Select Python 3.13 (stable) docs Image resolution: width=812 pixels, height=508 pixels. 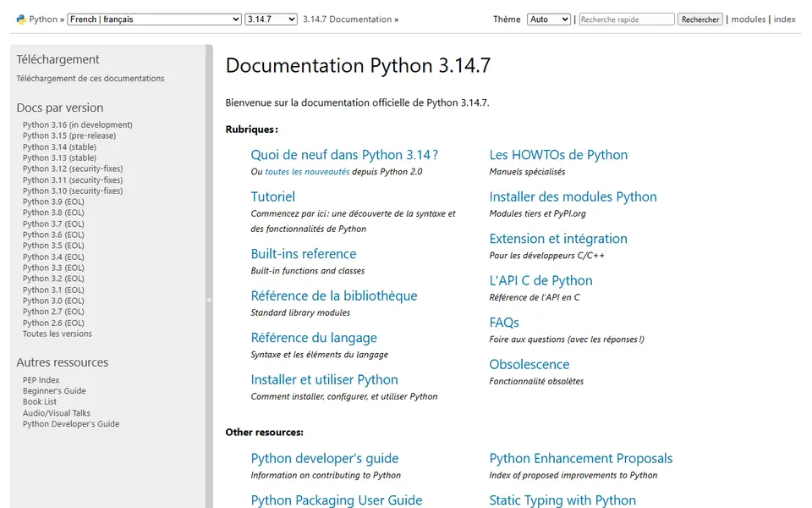[59, 158]
